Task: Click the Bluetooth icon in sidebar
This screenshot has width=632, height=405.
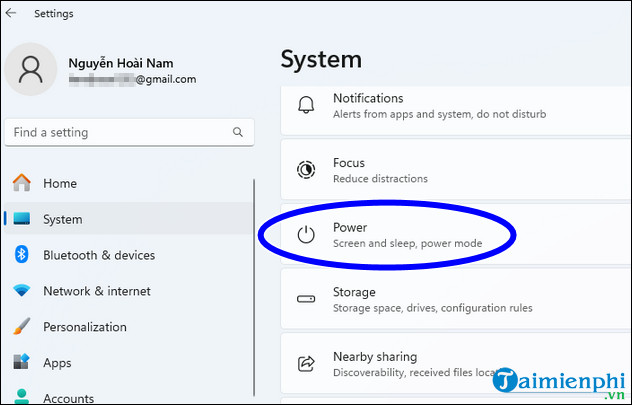Action: [x=22, y=255]
